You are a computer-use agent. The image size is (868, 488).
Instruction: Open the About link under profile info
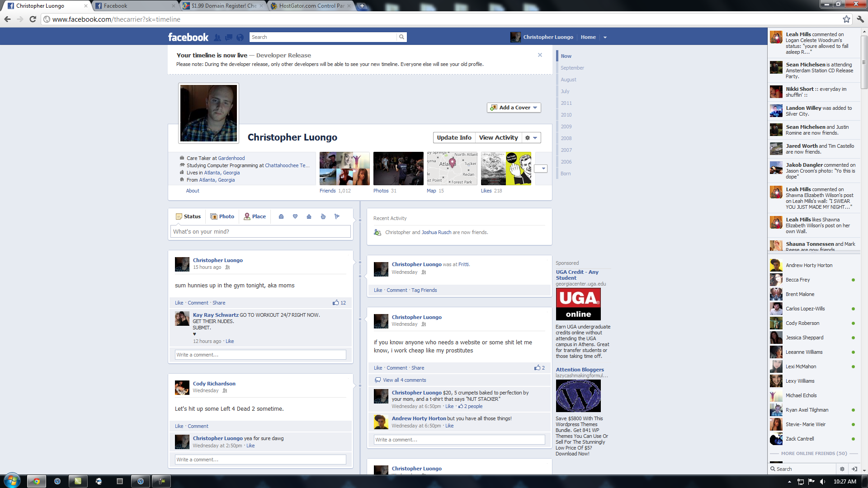pyautogui.click(x=193, y=191)
